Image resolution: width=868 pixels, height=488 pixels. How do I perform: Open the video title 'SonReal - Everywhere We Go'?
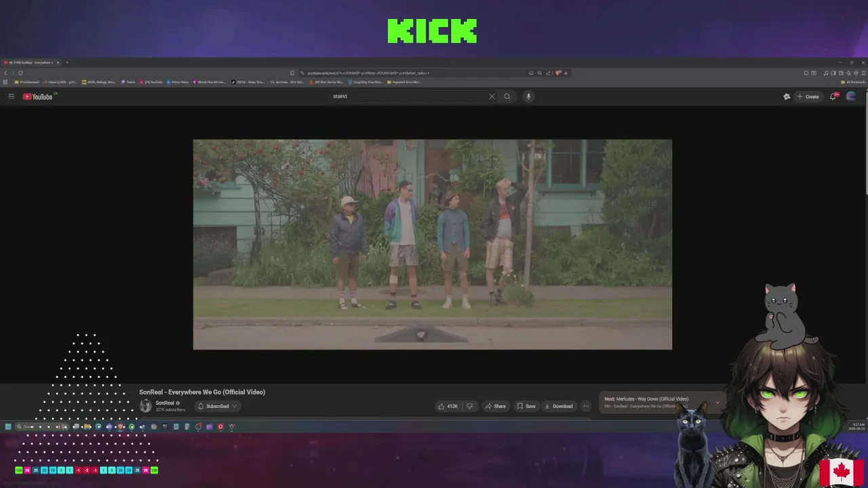coord(202,392)
